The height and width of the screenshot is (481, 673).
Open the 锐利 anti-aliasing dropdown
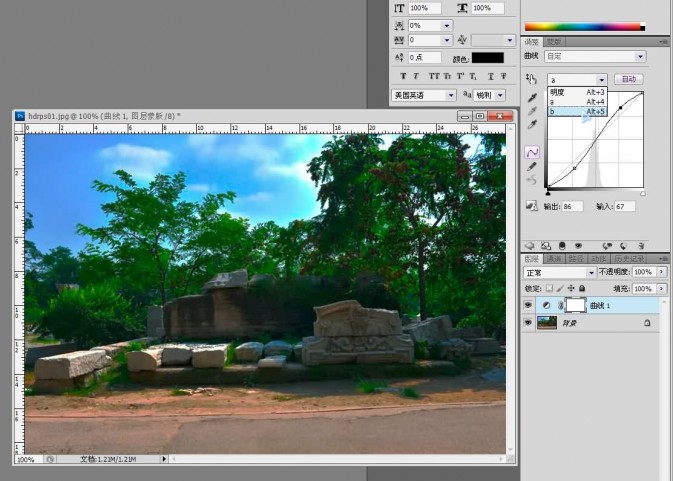coord(489,95)
